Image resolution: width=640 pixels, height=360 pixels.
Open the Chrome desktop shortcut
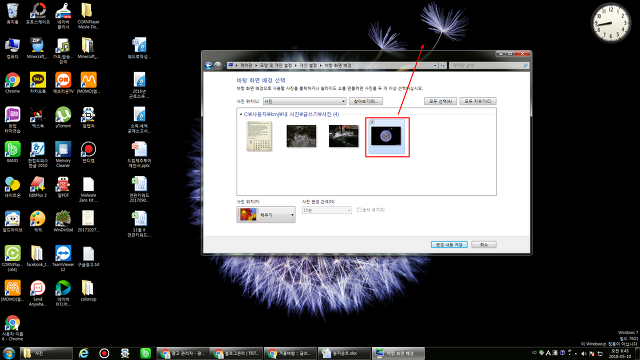[13, 82]
